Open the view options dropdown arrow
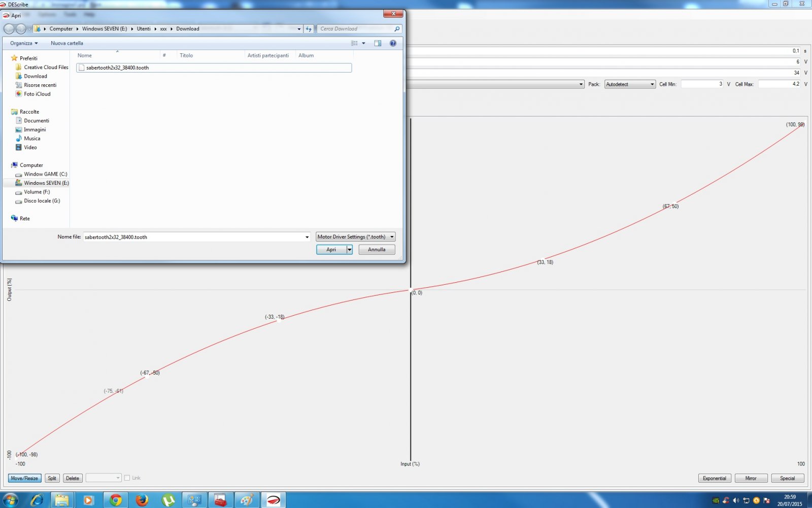This screenshot has width=812, height=508. pyautogui.click(x=363, y=43)
